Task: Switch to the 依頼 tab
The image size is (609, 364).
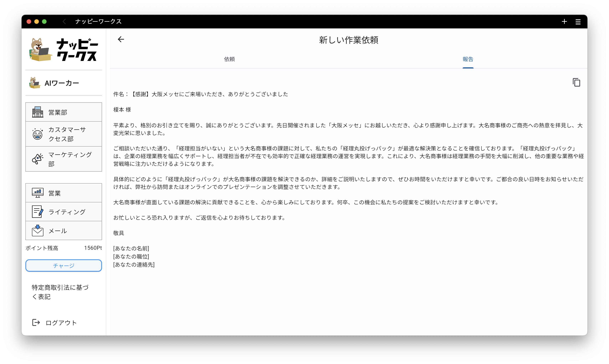Action: (x=229, y=59)
